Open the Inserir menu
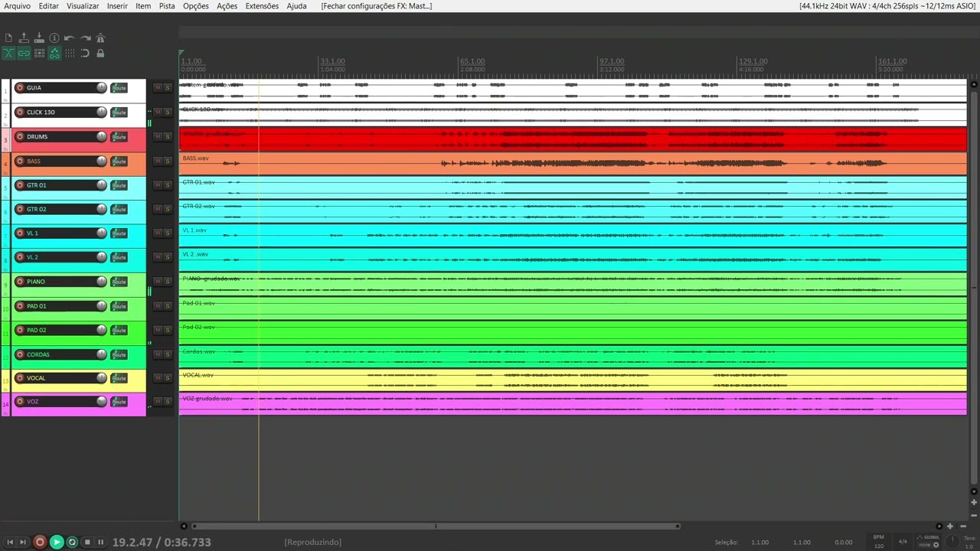Image resolution: width=980 pixels, height=551 pixels. point(117,5)
